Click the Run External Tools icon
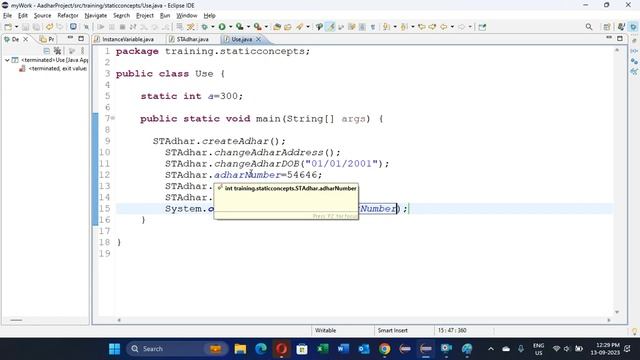 point(258,27)
